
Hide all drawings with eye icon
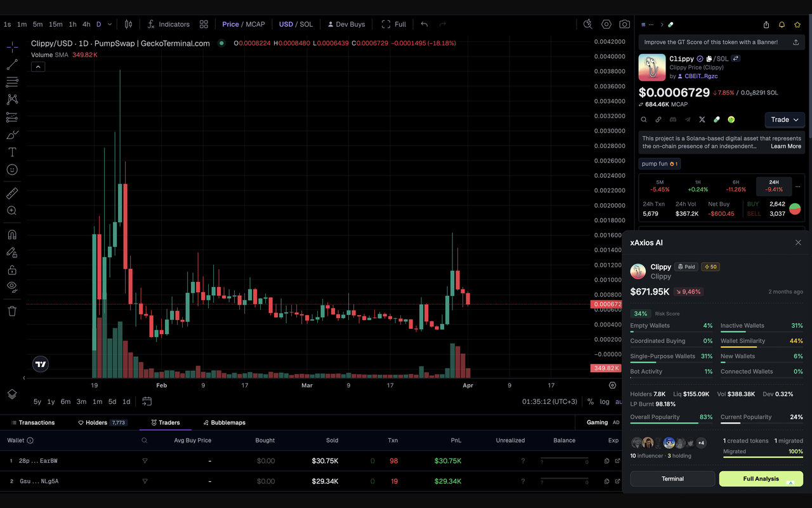click(12, 287)
